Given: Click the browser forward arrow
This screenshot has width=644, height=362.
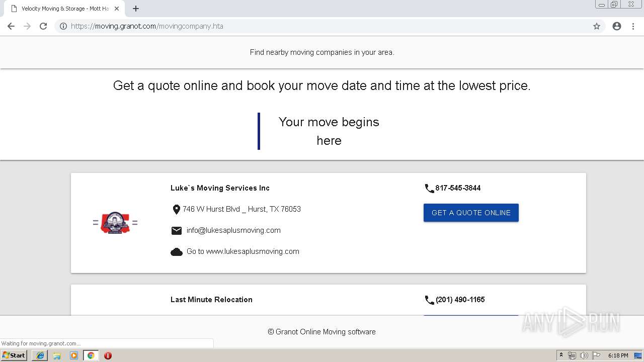Looking at the screenshot, I should 27,26.
